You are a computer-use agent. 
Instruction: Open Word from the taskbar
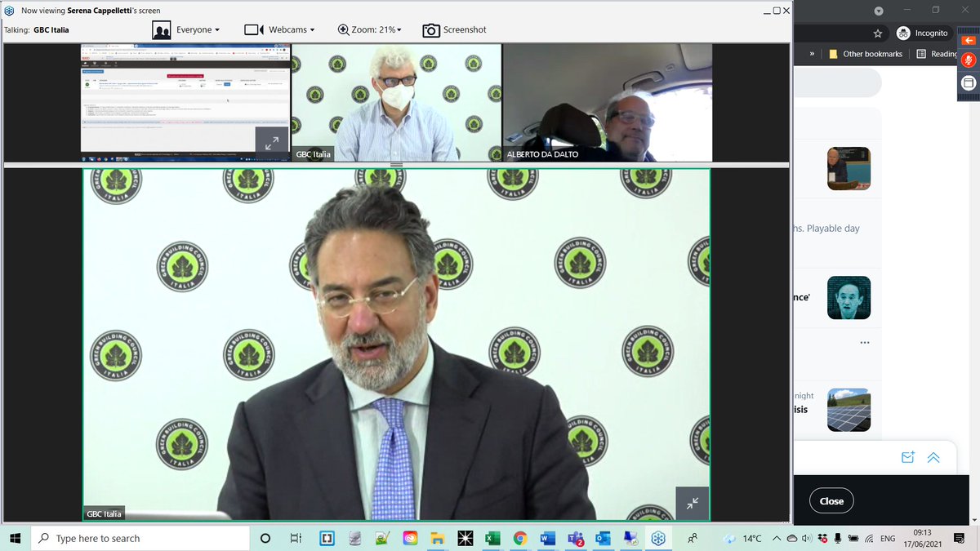pyautogui.click(x=548, y=538)
